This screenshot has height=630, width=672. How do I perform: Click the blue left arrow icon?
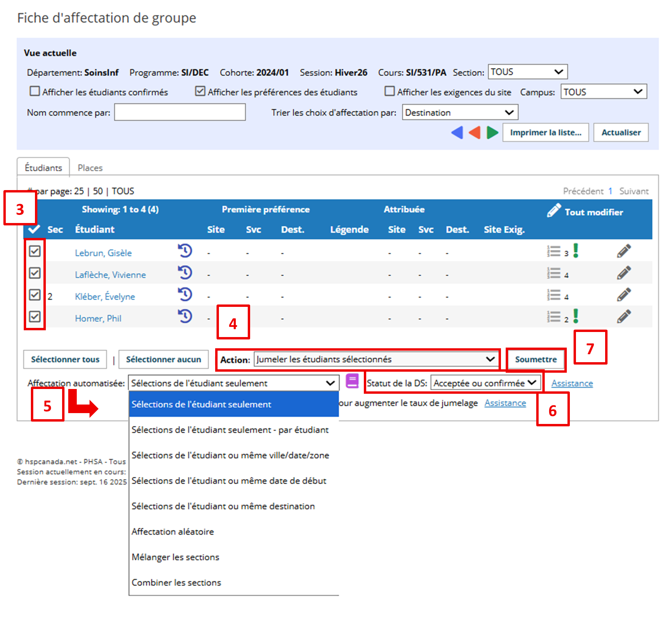[457, 133]
